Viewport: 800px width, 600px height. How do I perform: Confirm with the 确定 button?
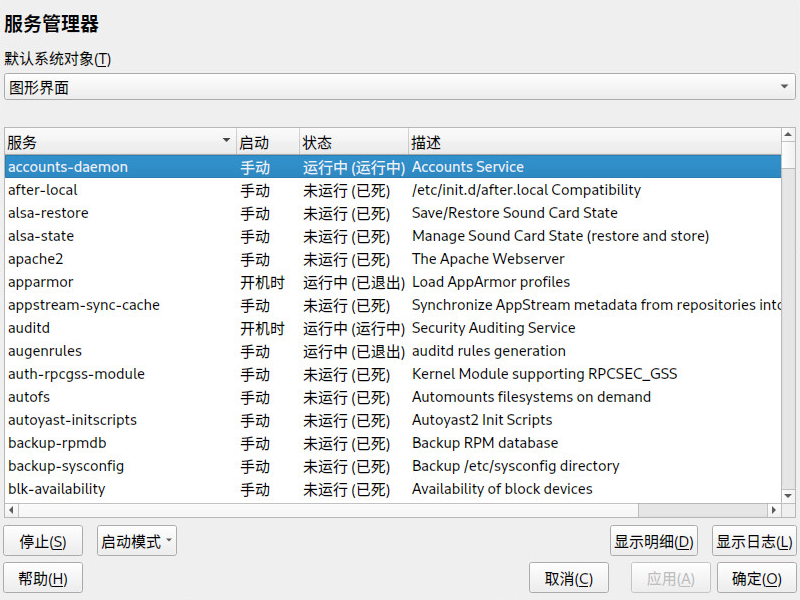pyautogui.click(x=756, y=578)
